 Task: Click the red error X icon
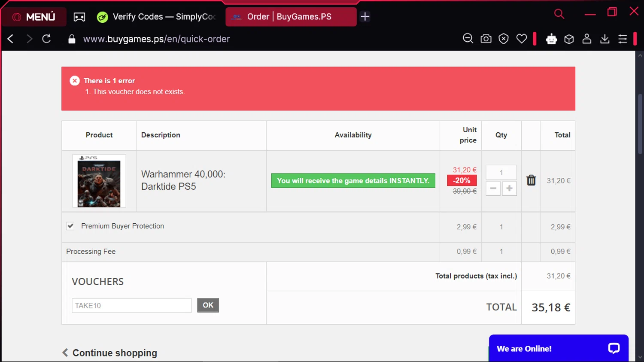(75, 81)
